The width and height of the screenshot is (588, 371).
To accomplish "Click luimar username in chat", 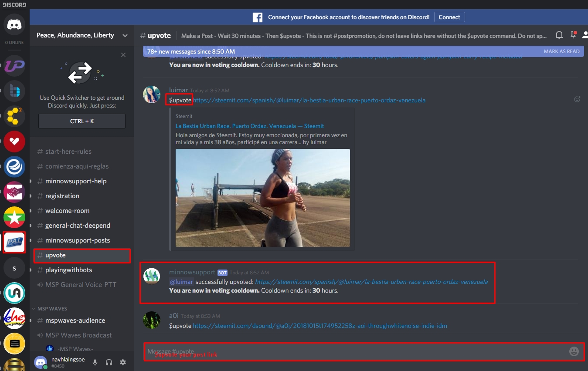I will (x=178, y=90).
